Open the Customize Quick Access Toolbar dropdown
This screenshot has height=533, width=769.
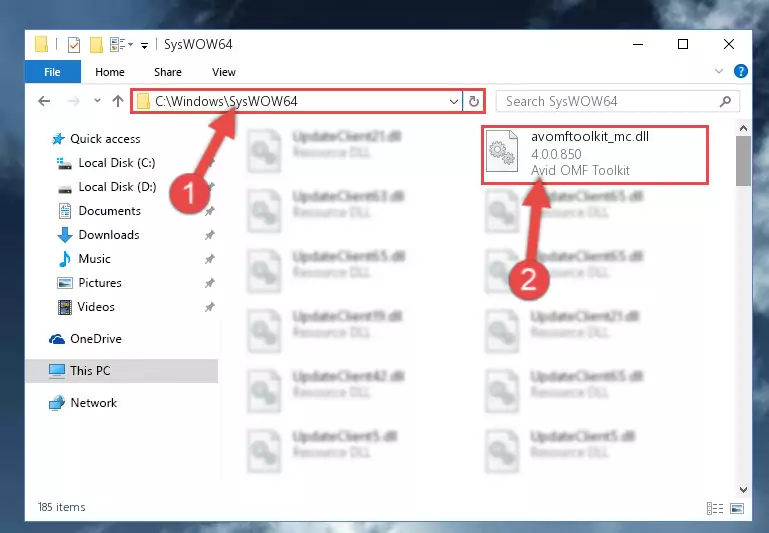coord(144,46)
